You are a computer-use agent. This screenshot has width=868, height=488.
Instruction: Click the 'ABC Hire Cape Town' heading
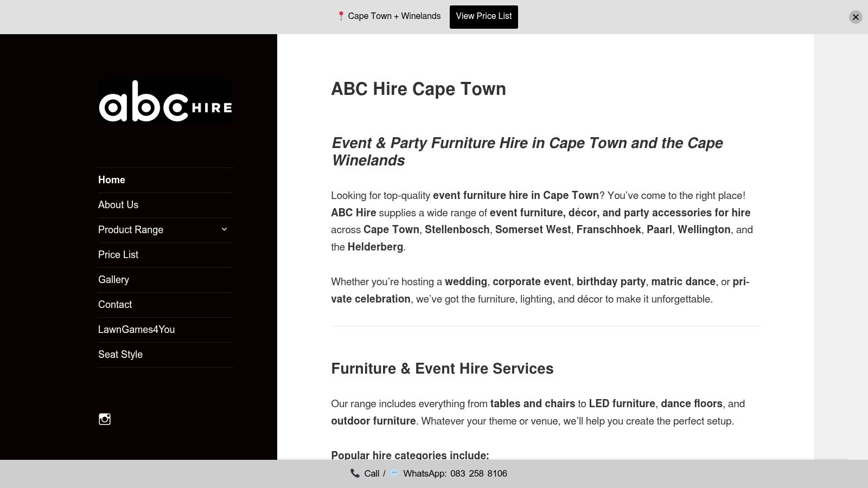419,89
